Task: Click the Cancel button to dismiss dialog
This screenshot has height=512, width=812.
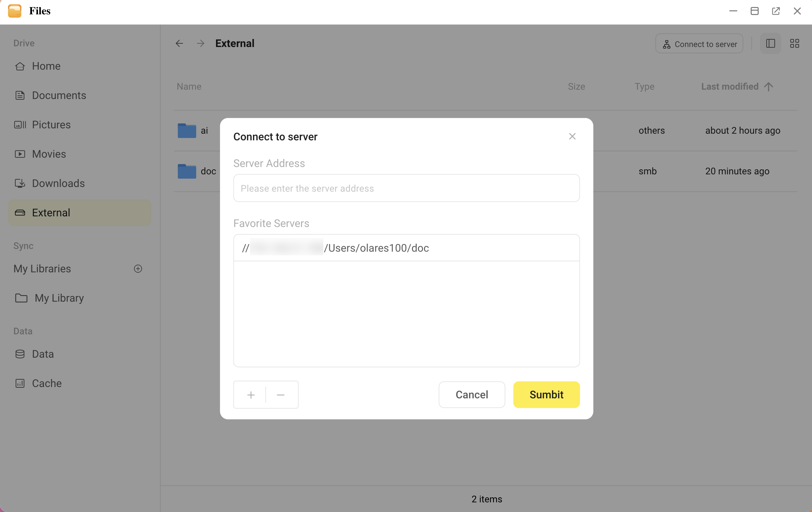Action: point(472,395)
